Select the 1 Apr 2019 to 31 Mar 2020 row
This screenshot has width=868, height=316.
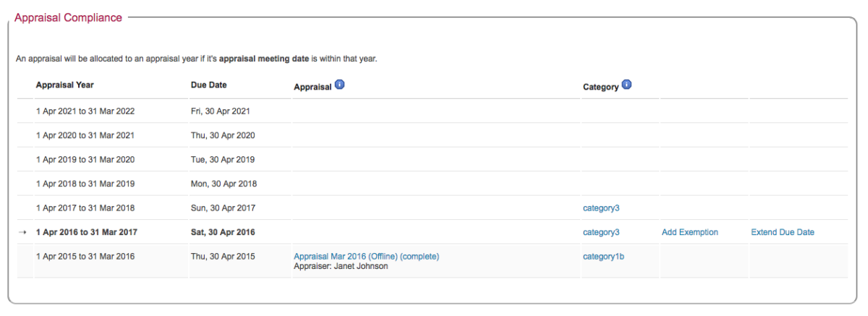click(433, 159)
